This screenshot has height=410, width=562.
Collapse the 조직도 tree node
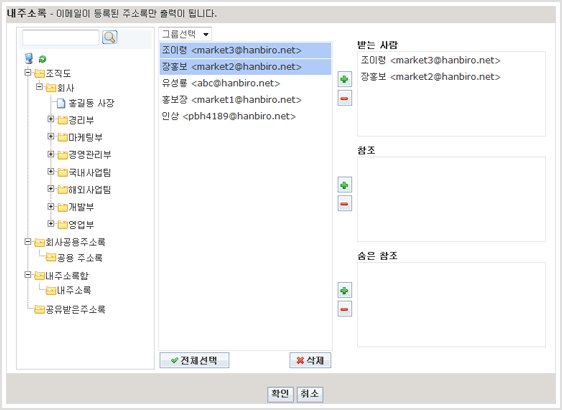click(x=28, y=73)
